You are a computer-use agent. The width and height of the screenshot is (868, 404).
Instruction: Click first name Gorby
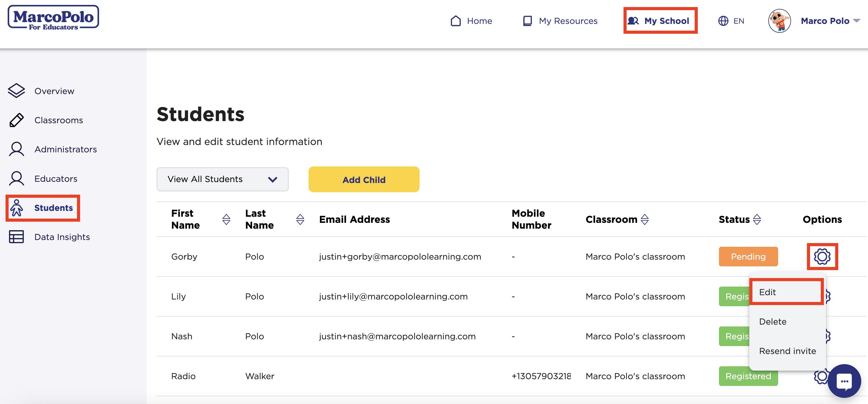(184, 257)
